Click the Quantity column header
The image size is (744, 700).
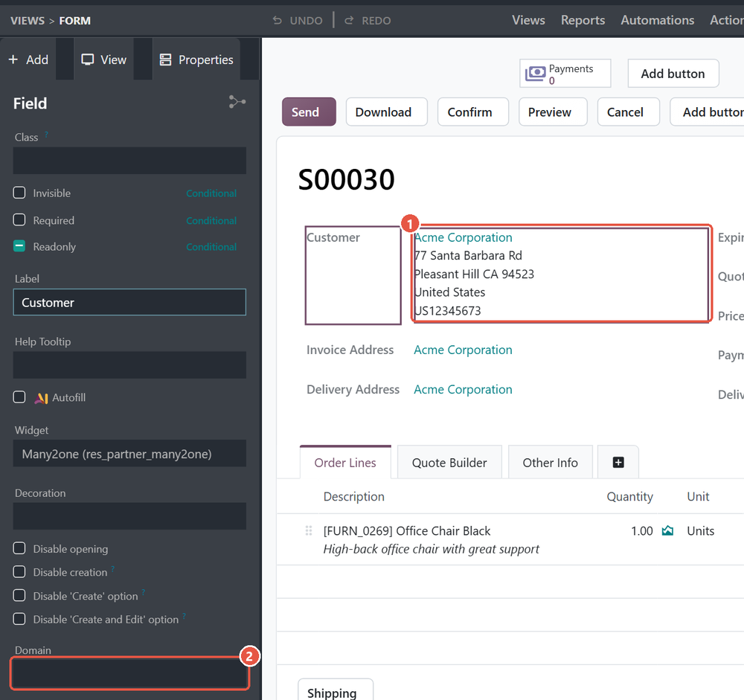(x=629, y=496)
